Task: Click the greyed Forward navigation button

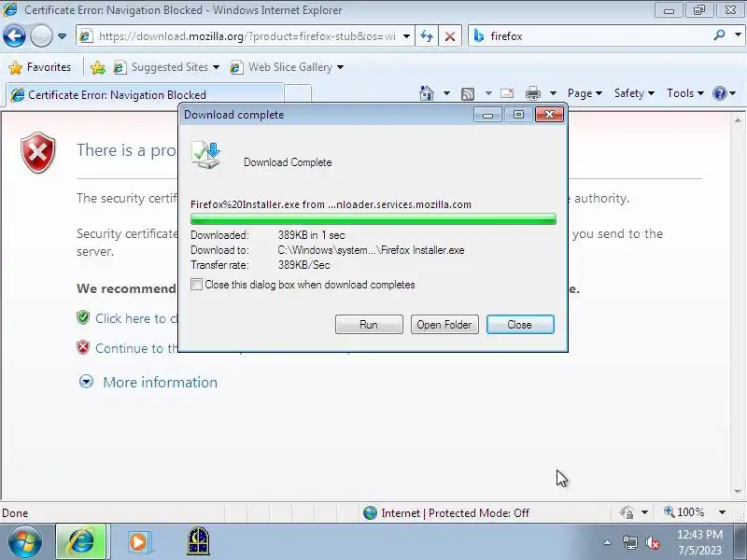Action: click(41, 36)
